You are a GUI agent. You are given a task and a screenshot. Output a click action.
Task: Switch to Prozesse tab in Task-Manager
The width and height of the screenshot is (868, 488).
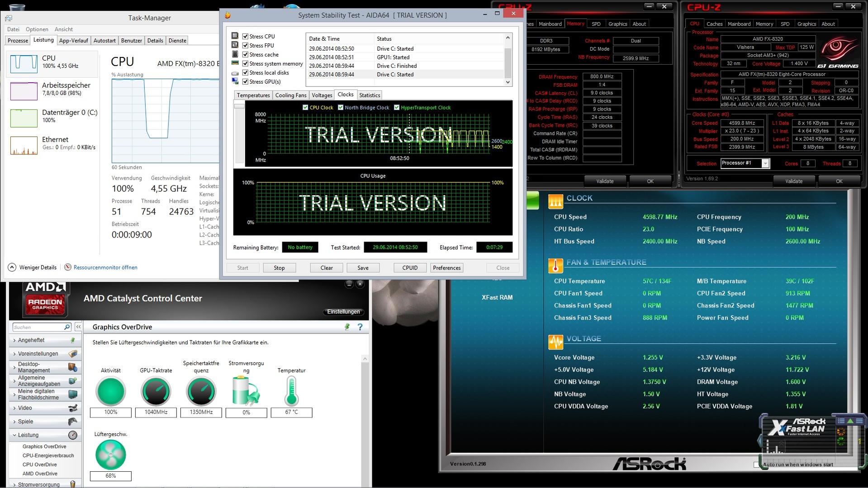pyautogui.click(x=18, y=40)
